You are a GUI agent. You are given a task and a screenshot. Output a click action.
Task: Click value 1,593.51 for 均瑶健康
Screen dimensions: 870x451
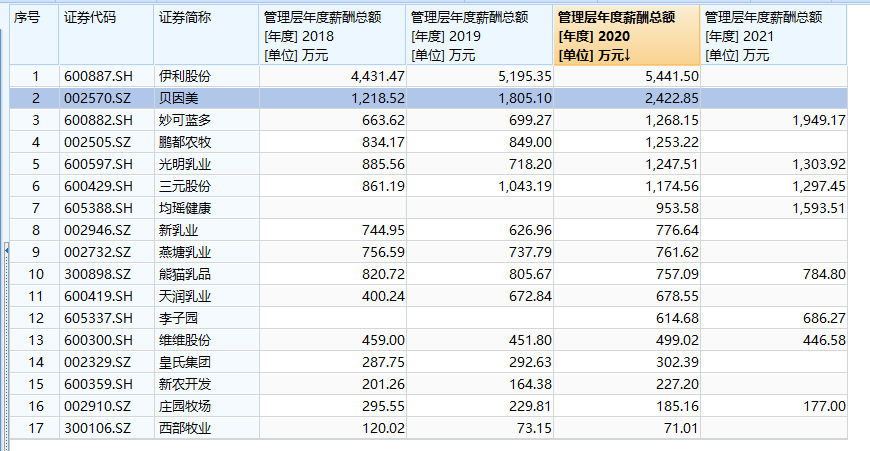coord(819,208)
